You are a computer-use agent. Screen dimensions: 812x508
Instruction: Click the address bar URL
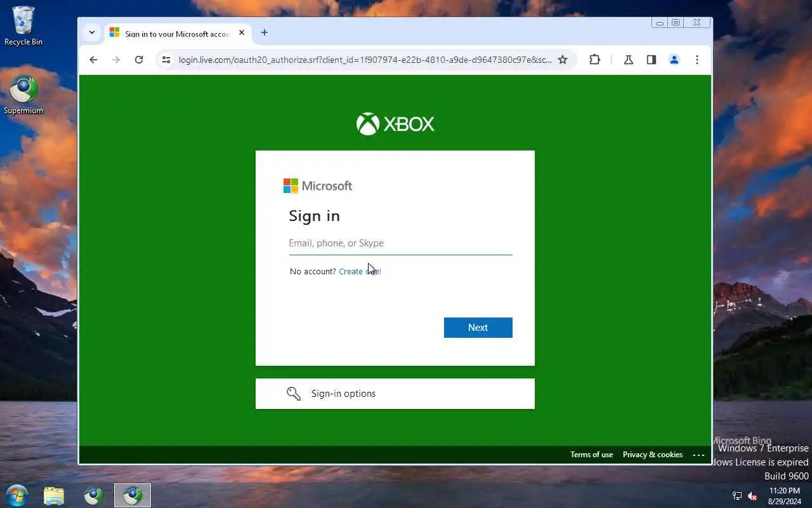pyautogui.click(x=365, y=60)
